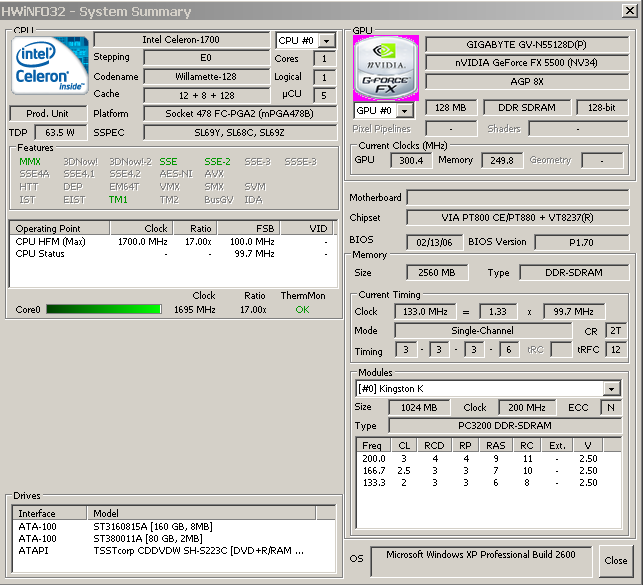Image resolution: width=643 pixels, height=585 pixels.
Task: Click the greyed HTT feature flag
Action: (x=29, y=187)
